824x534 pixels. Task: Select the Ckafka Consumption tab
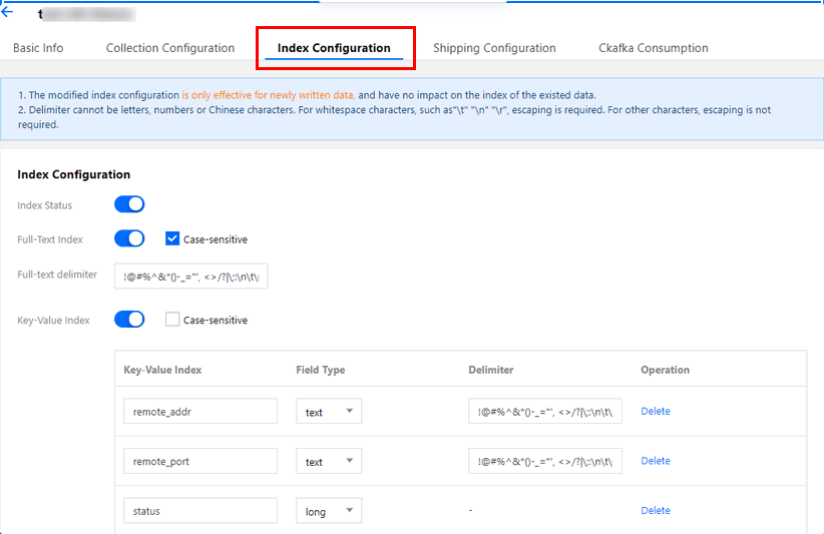pyautogui.click(x=653, y=48)
